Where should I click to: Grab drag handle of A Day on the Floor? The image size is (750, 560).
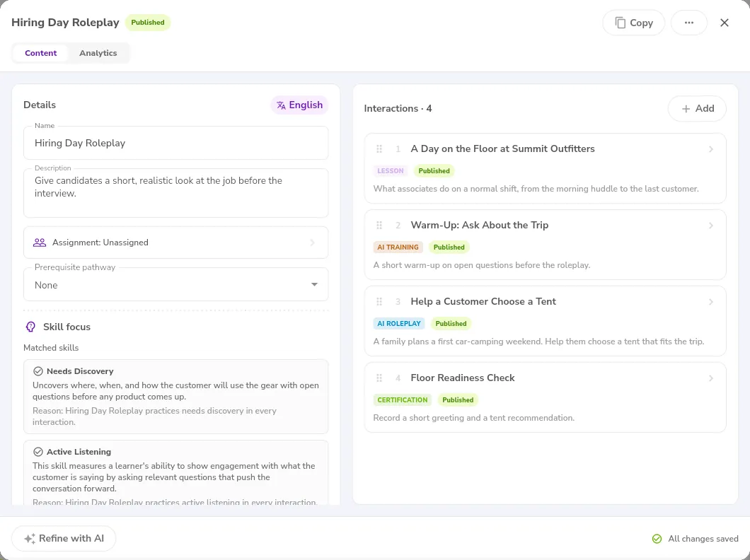[x=379, y=148]
